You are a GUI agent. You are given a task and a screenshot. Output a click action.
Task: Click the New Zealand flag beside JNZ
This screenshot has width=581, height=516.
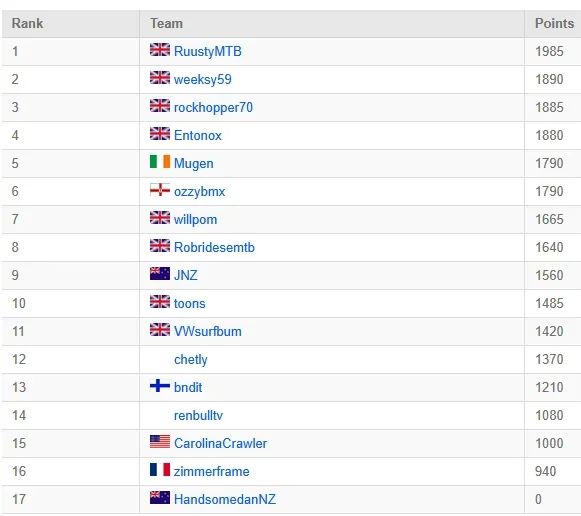click(160, 274)
